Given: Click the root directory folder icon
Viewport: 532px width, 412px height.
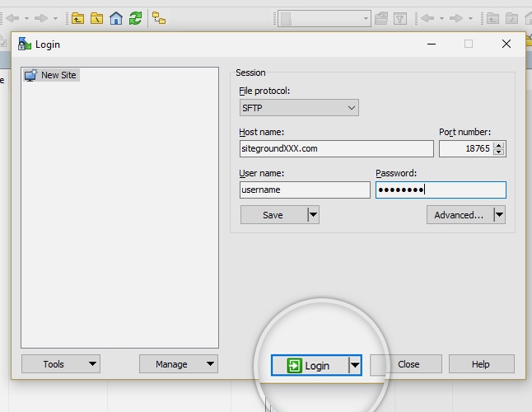Looking at the screenshot, I should (97, 17).
